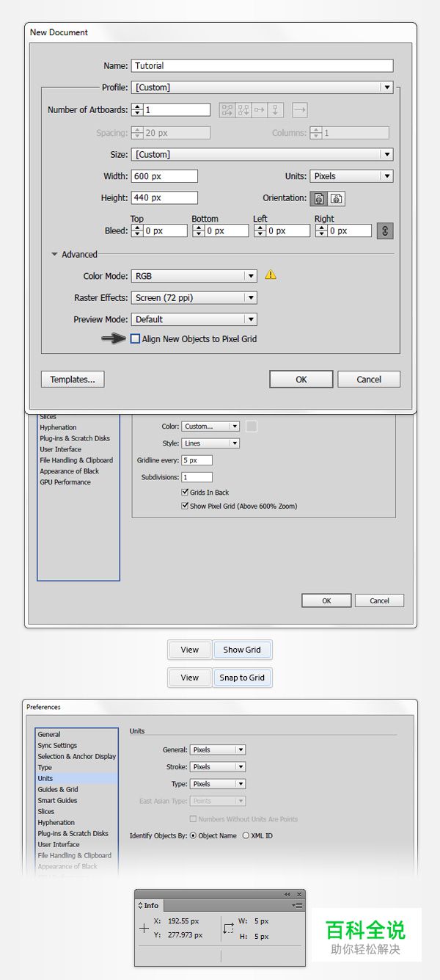Select Guides & Grid in preferences list
This screenshot has height=980, width=440.
[x=58, y=789]
